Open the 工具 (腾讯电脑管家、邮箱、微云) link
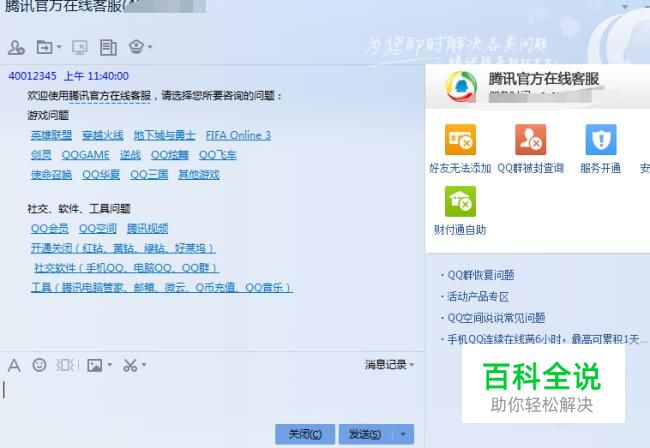The width and height of the screenshot is (650, 448). point(162,288)
